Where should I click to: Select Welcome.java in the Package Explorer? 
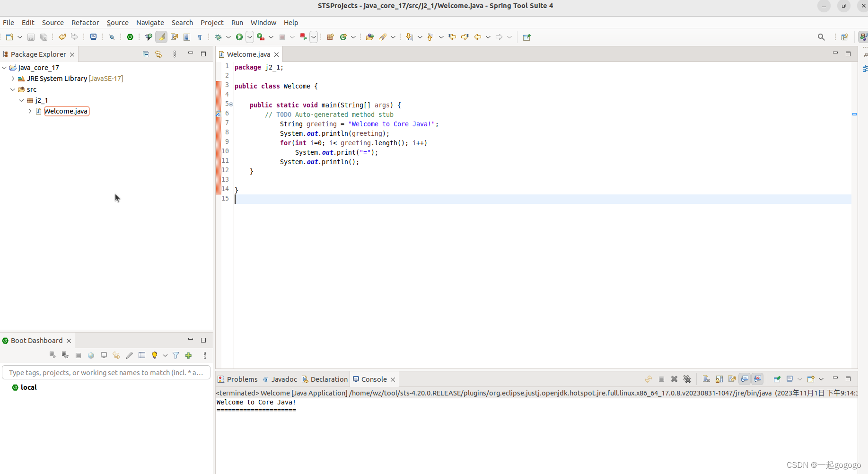pos(66,111)
